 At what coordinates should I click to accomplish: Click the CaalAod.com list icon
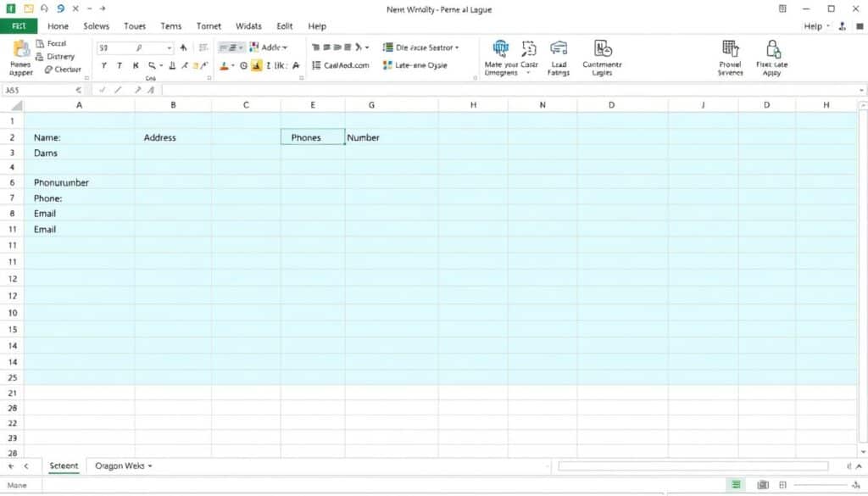coord(316,65)
